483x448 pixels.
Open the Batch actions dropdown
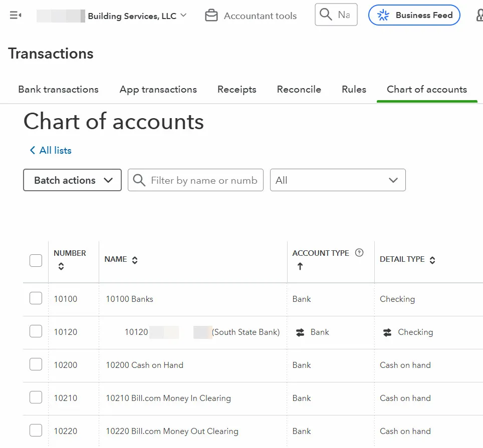pos(73,180)
